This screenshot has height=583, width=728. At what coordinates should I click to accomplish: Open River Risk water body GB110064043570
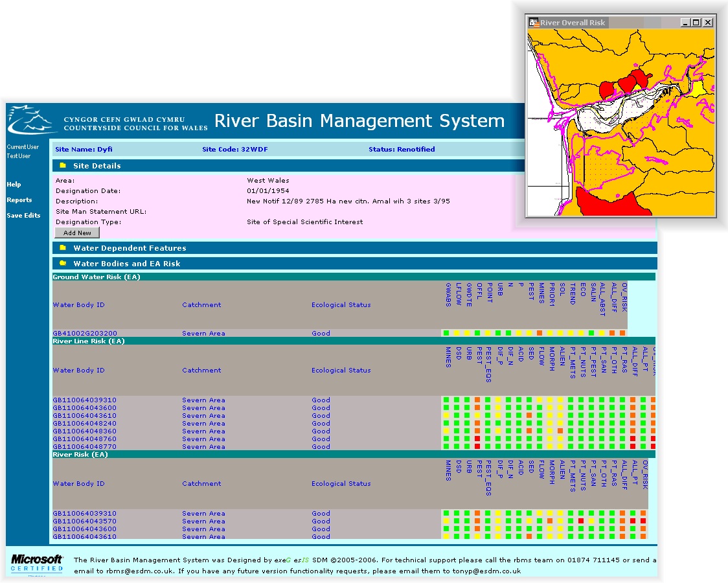click(84, 521)
